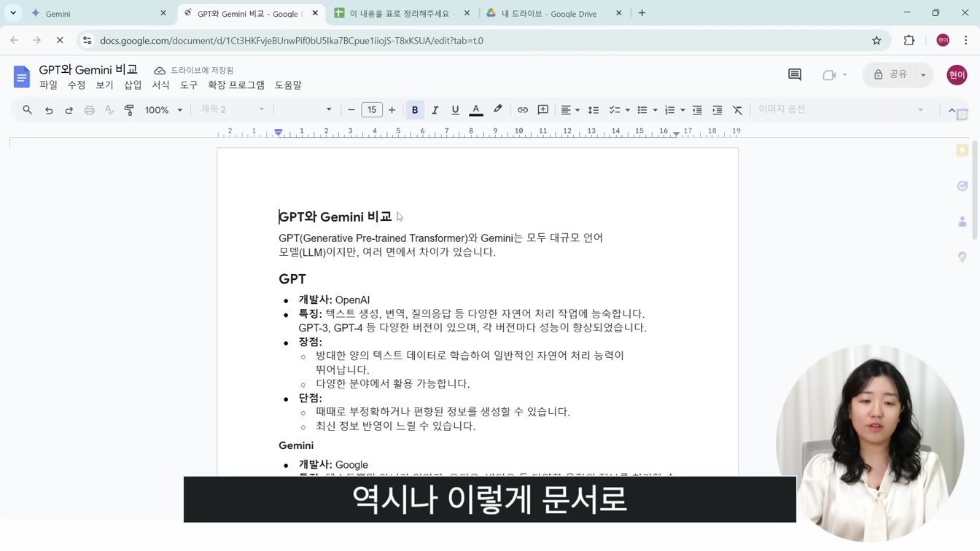The image size is (980, 551).
Task: Open the browser extensions menu
Action: (x=909, y=41)
